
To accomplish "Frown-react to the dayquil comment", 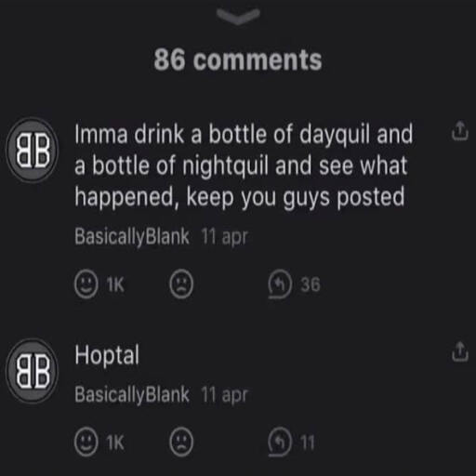I will coord(181,284).
